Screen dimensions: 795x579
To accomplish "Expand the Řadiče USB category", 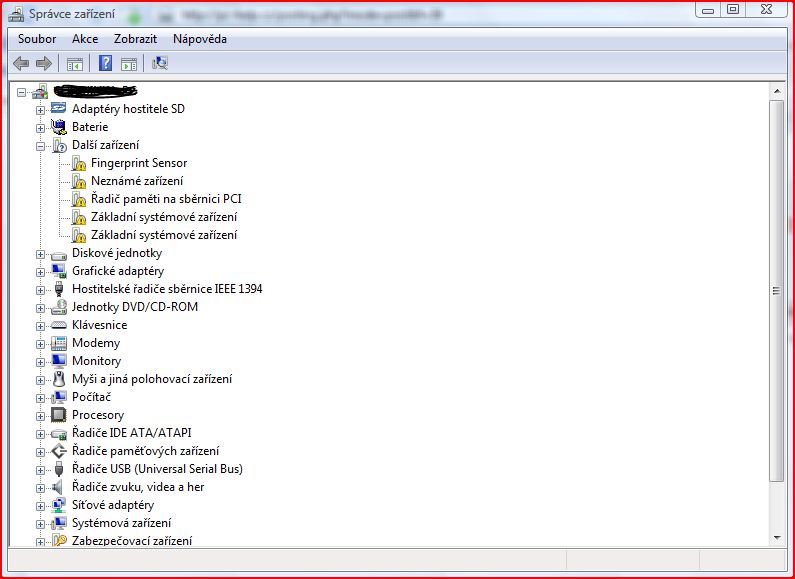I will coord(40,469).
